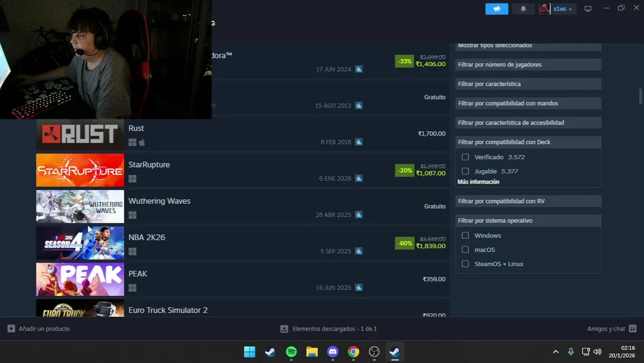Click the Apple platform icon under Rust
Screen dimensions: 644x363
(x=142, y=143)
